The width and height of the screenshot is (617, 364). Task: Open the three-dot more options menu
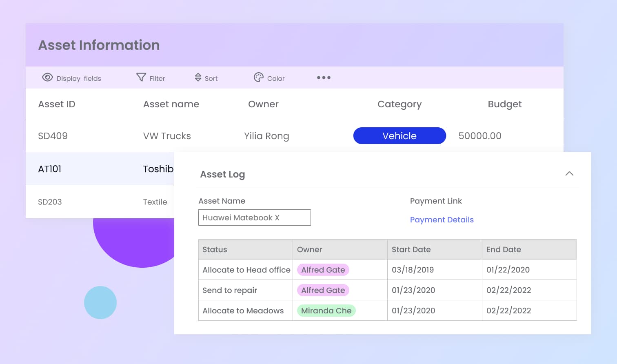click(324, 78)
